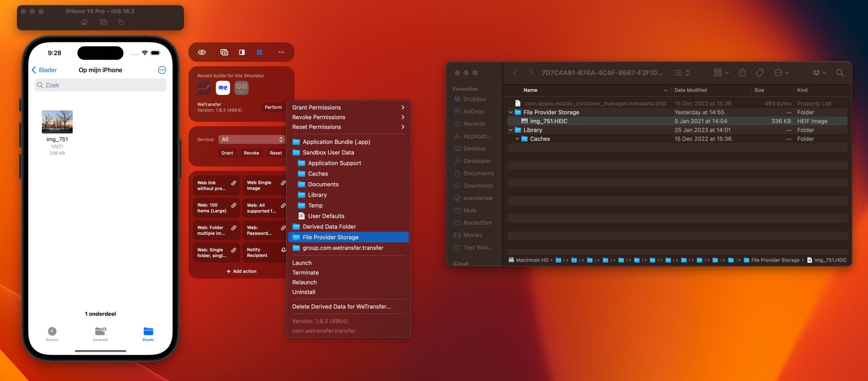Click the Finder forward navigation arrow
Viewport: 868px width, 381px height.
click(531, 73)
